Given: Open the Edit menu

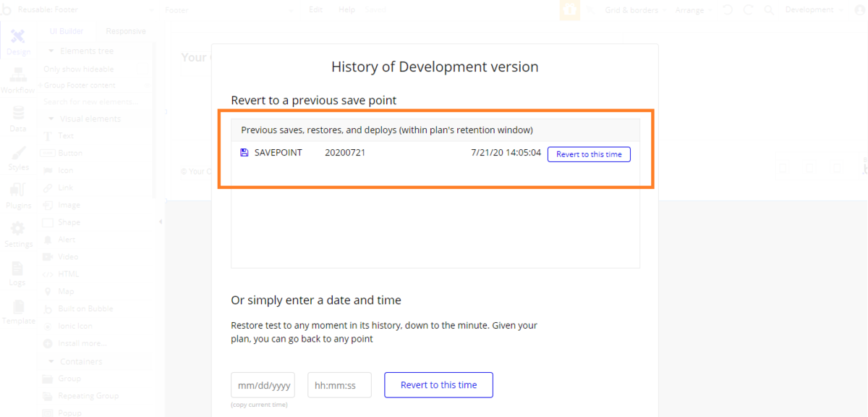Looking at the screenshot, I should pos(316,10).
